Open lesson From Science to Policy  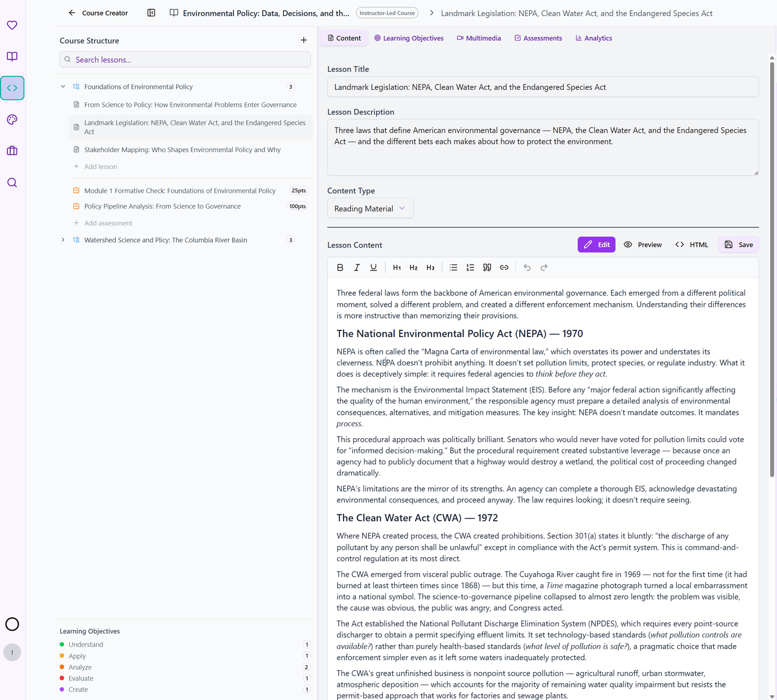(x=190, y=105)
